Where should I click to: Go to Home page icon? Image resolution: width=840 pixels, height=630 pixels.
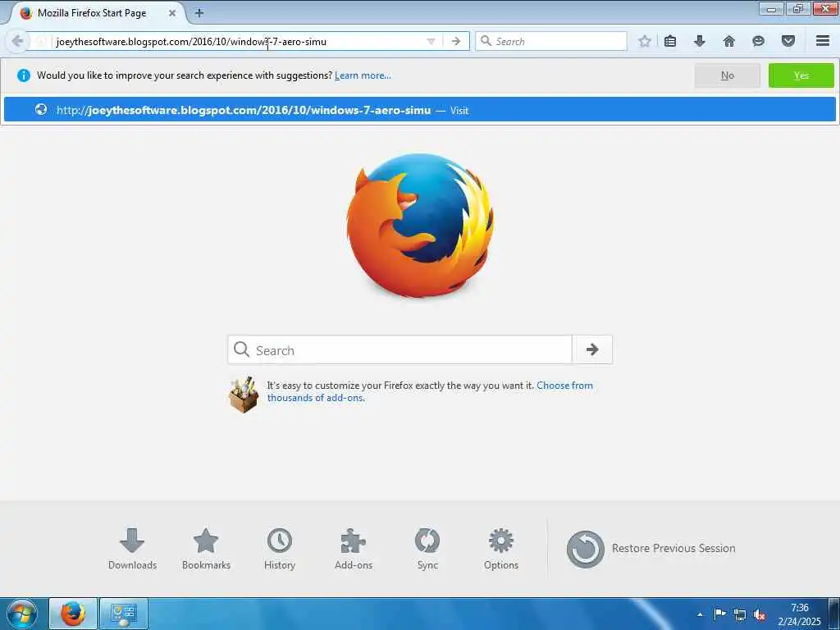[x=728, y=41]
